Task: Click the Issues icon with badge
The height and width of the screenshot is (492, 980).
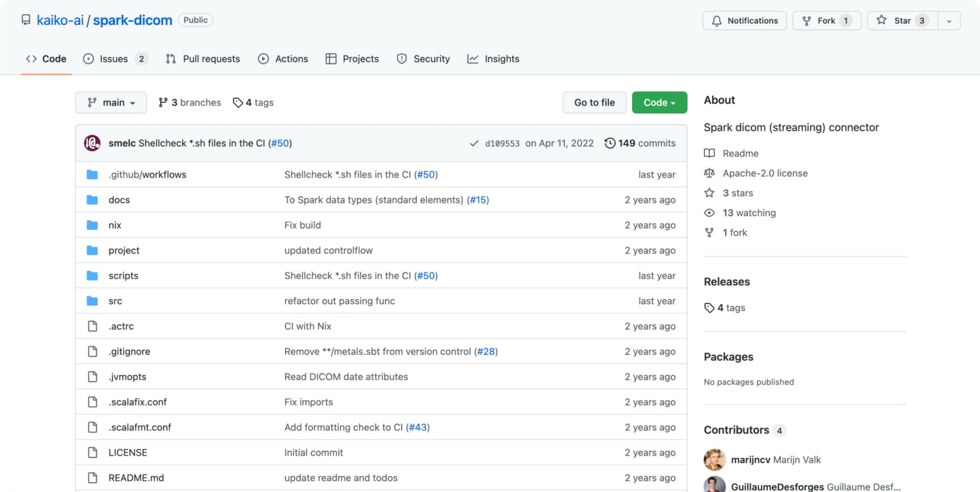Action: (x=115, y=59)
